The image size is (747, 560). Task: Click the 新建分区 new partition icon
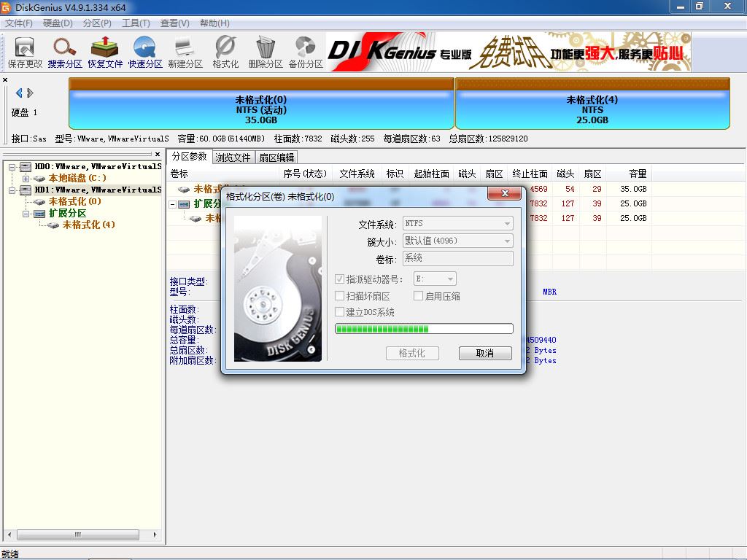point(185,52)
